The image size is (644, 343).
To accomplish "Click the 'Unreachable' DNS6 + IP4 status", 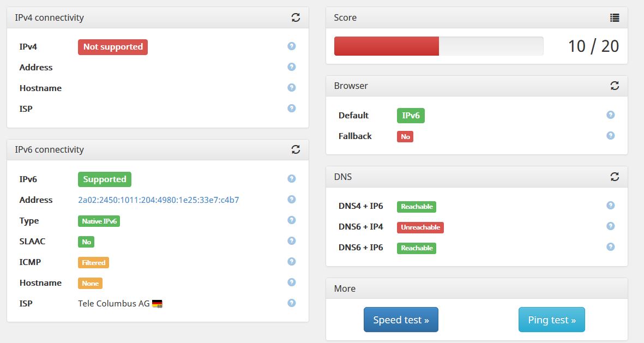I will point(420,227).
